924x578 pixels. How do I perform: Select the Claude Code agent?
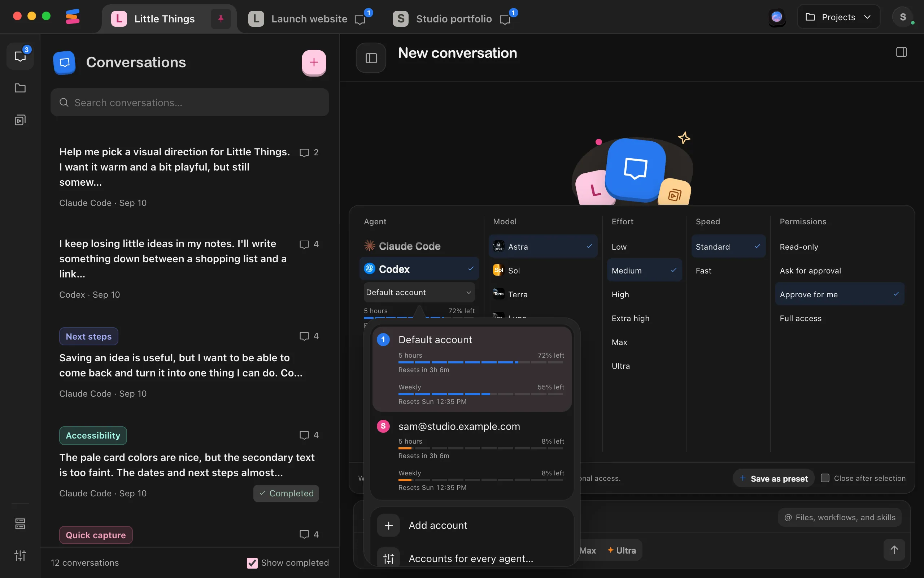(x=419, y=246)
